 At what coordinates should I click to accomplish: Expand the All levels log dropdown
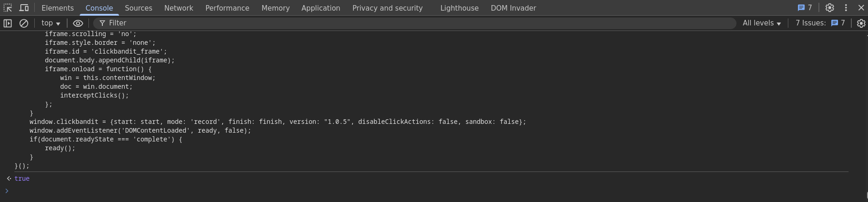click(x=762, y=23)
